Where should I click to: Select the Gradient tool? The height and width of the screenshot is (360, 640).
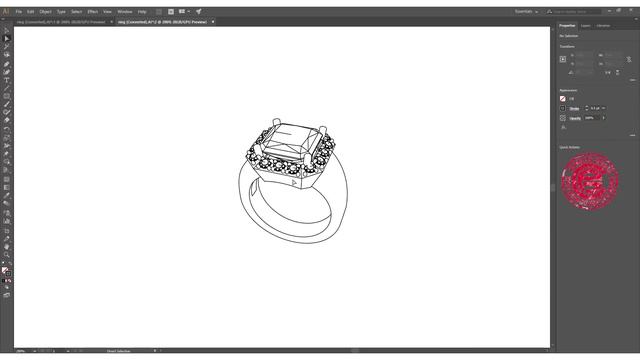[7, 187]
